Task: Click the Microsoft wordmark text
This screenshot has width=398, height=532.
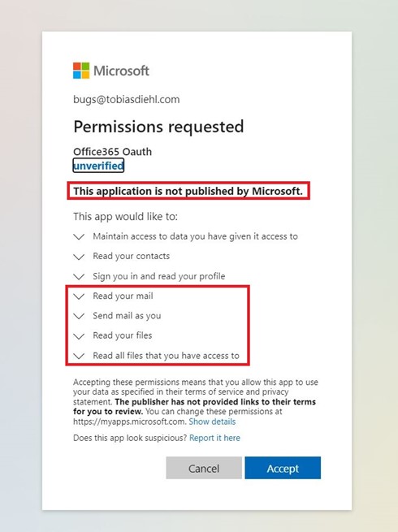Action: click(x=122, y=71)
